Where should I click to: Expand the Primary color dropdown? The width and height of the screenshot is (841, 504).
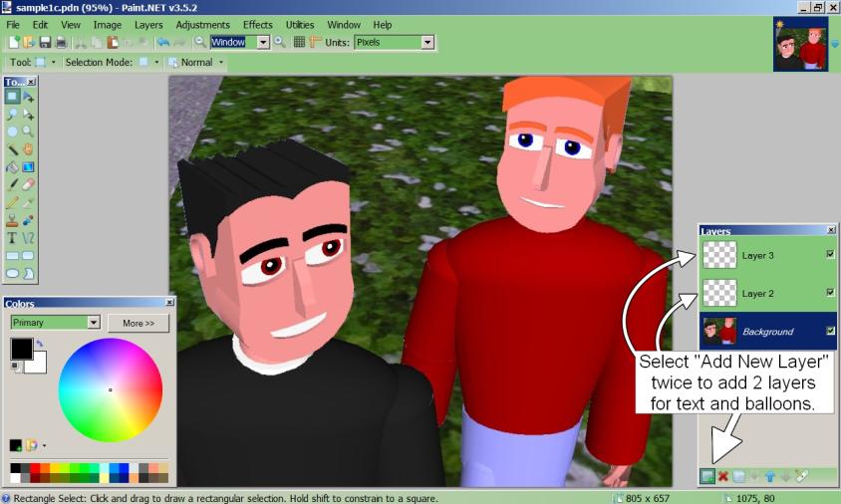coord(94,323)
